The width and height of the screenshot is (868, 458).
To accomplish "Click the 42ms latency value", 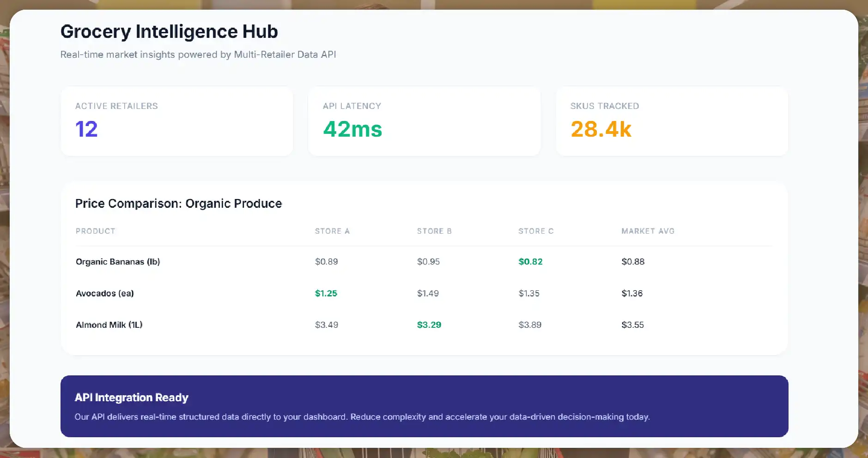I will (x=353, y=129).
